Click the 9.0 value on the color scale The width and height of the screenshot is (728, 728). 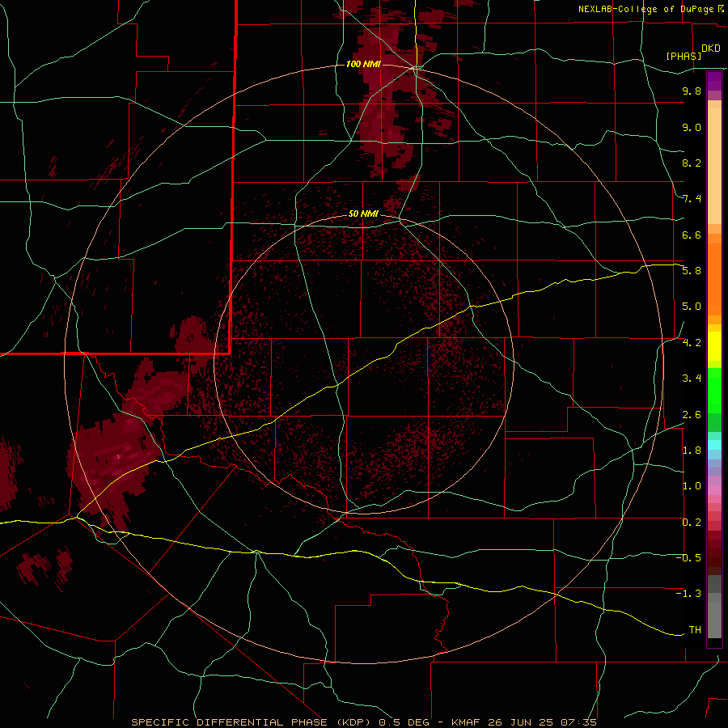click(692, 127)
